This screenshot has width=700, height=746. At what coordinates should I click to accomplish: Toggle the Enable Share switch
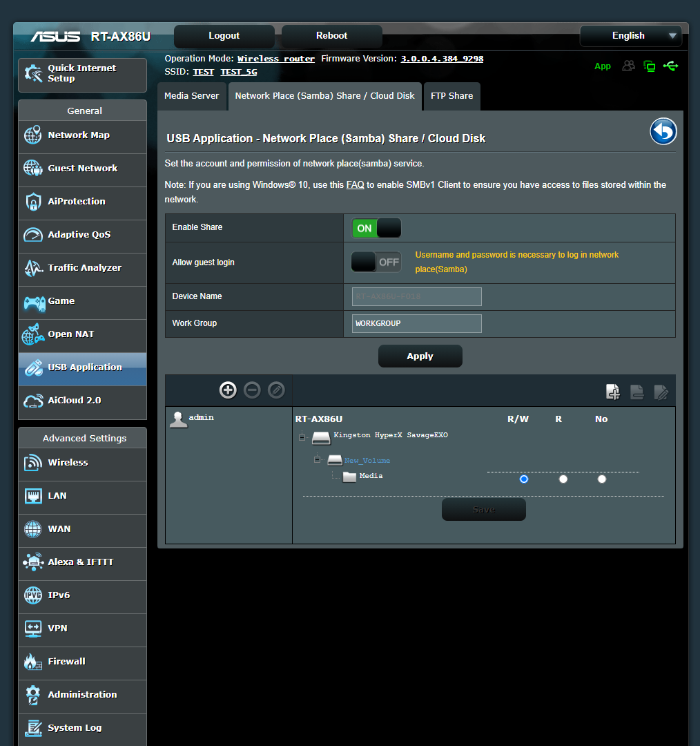coord(376,228)
